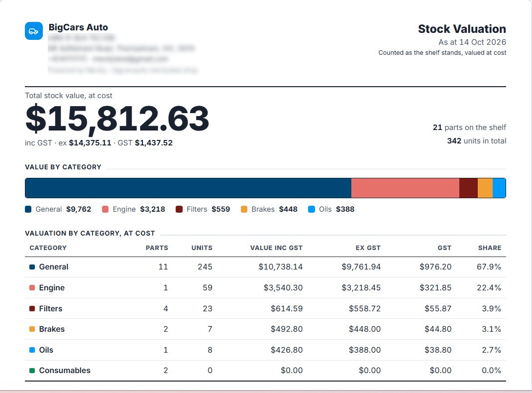532x393 pixels.
Task: Click the SHARE column header
Action: pyautogui.click(x=490, y=248)
